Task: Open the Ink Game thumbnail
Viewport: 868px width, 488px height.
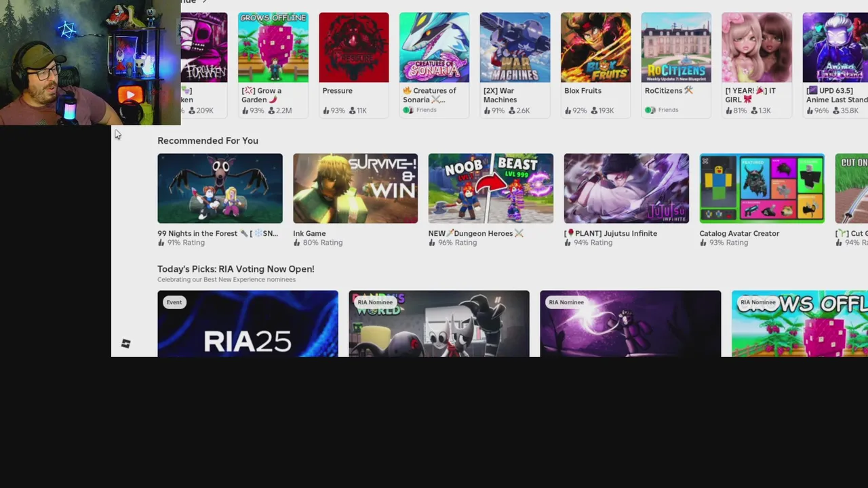Action: pos(355,188)
